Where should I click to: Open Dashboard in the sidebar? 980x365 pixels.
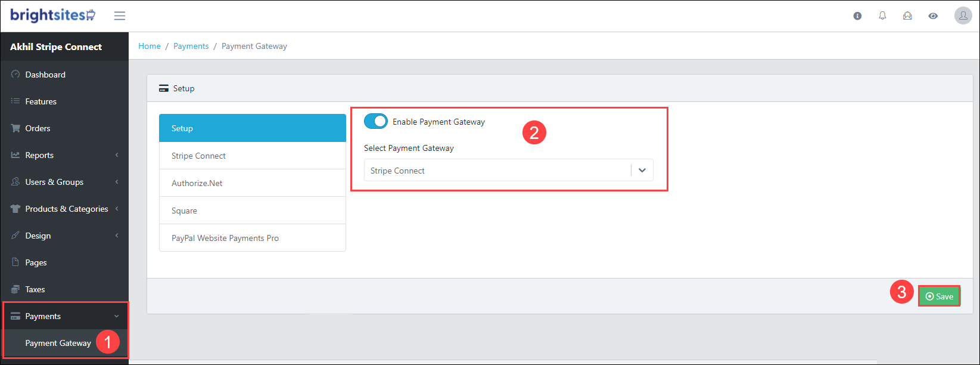click(64, 75)
